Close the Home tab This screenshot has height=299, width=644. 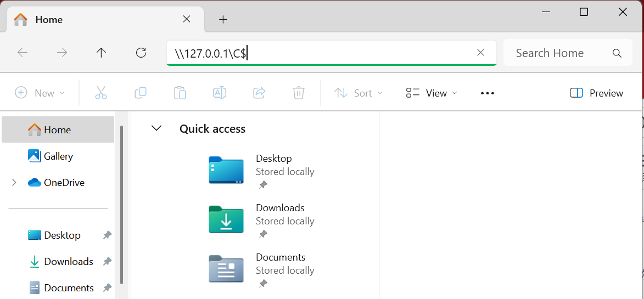187,19
